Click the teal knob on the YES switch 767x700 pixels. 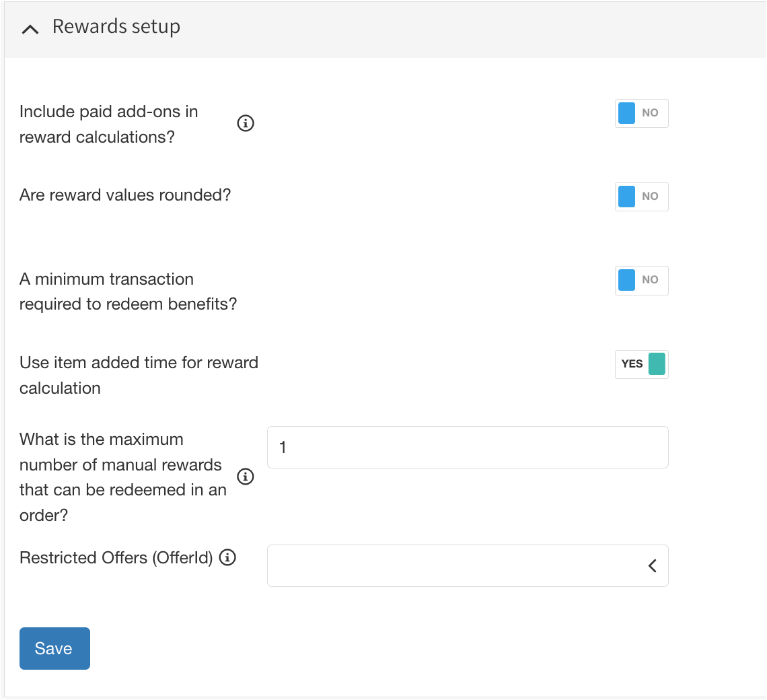(x=657, y=364)
